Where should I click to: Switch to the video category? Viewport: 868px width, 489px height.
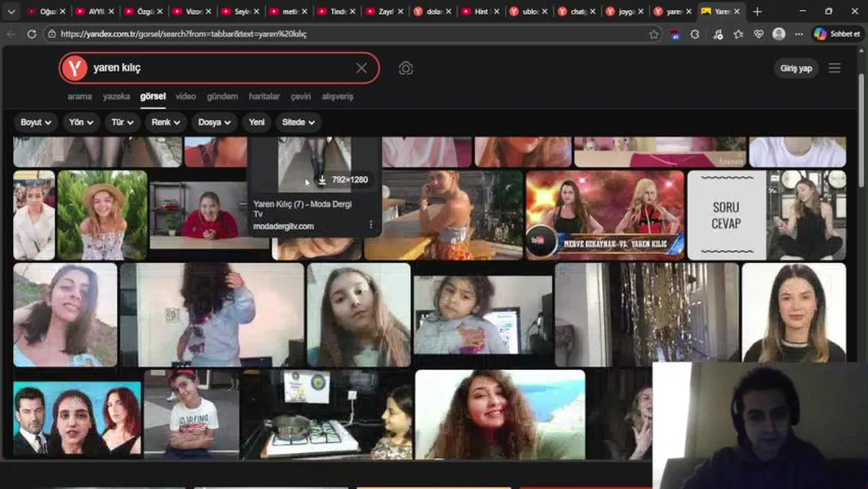[185, 96]
